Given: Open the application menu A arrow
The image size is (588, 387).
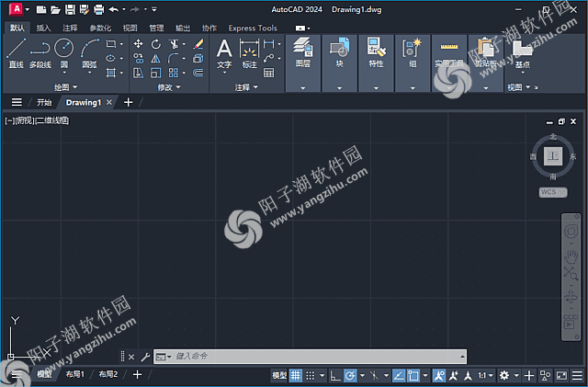Looking at the screenshot, I should [x=28, y=9].
